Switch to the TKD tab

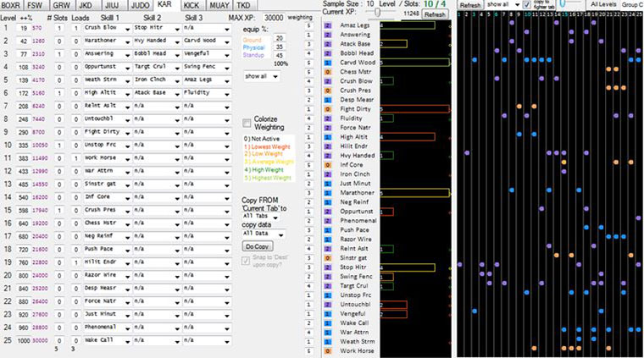click(x=243, y=5)
